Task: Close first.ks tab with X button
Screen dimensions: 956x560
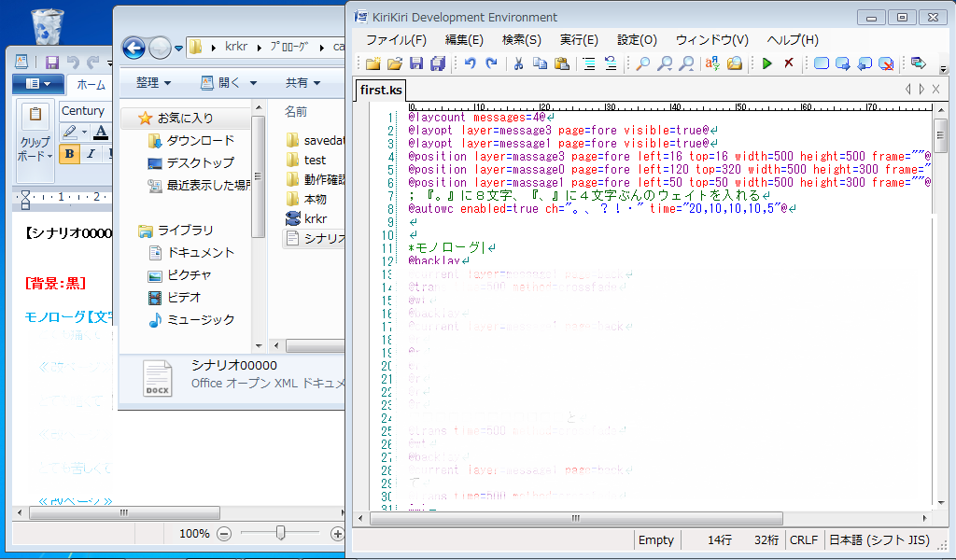Action: pos(935,90)
